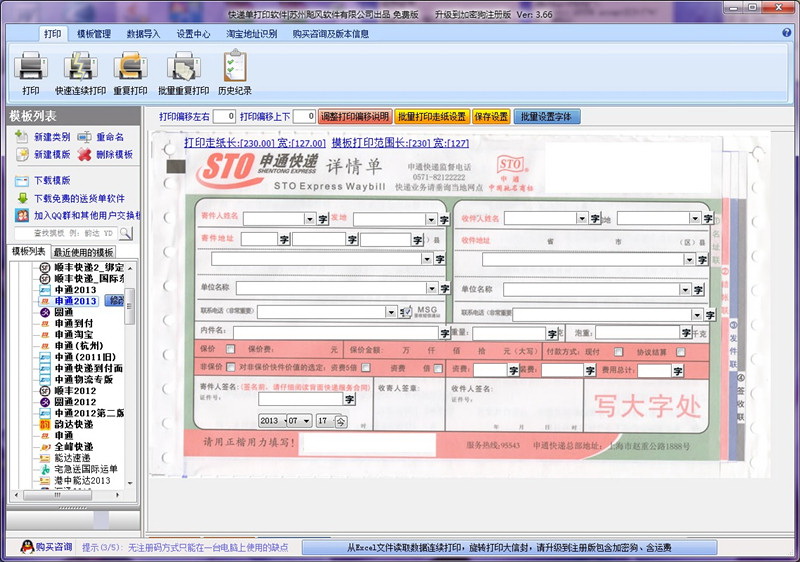
Task: Click the 宅急送国际运单 template icon
Action: tap(45, 469)
